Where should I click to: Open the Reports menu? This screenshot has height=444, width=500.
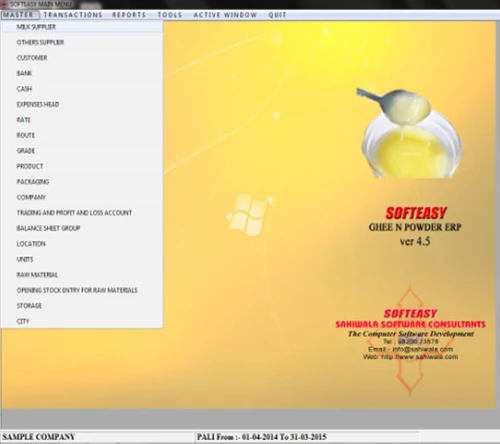[x=129, y=15]
